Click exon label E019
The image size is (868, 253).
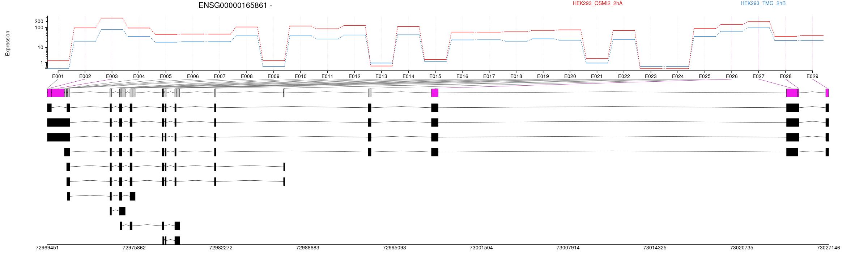(x=543, y=76)
